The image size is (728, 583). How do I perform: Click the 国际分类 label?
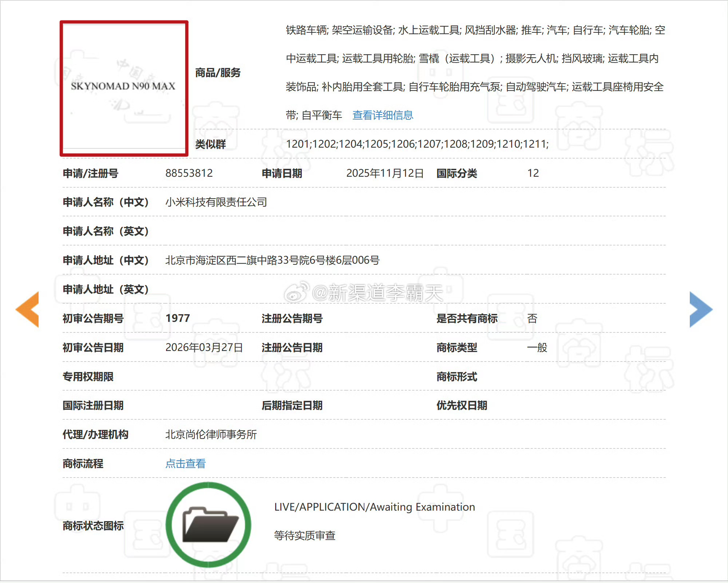[457, 173]
